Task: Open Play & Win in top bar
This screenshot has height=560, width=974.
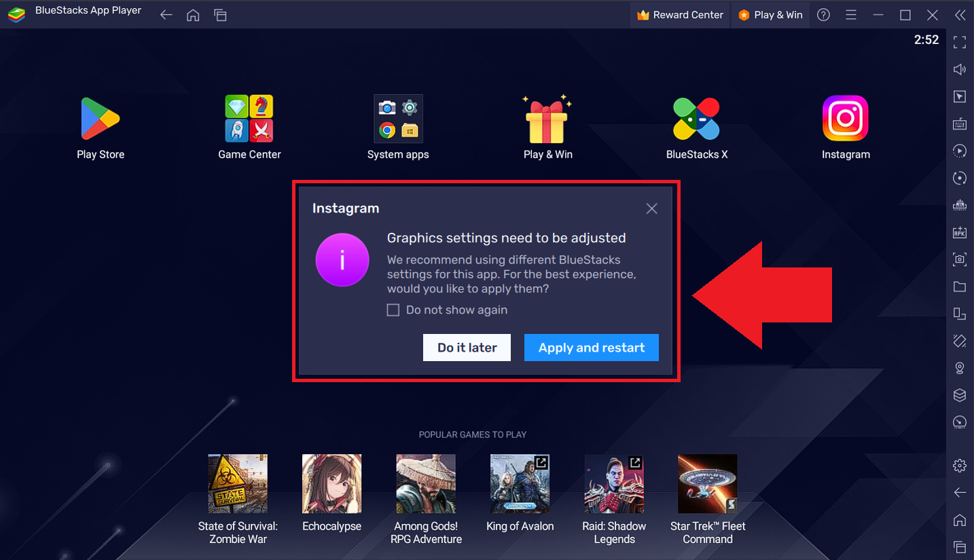Action: (x=770, y=15)
